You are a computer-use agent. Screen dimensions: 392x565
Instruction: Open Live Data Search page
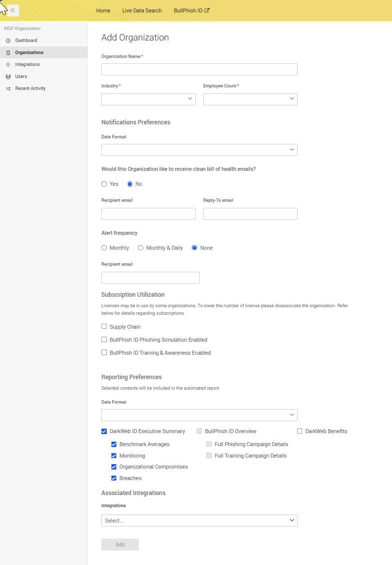pyautogui.click(x=142, y=10)
